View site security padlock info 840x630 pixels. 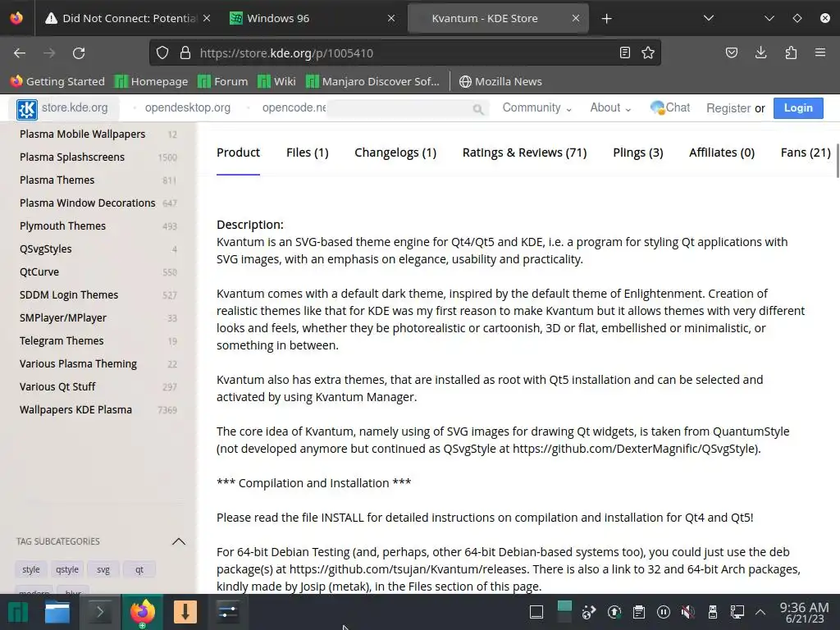(x=185, y=53)
